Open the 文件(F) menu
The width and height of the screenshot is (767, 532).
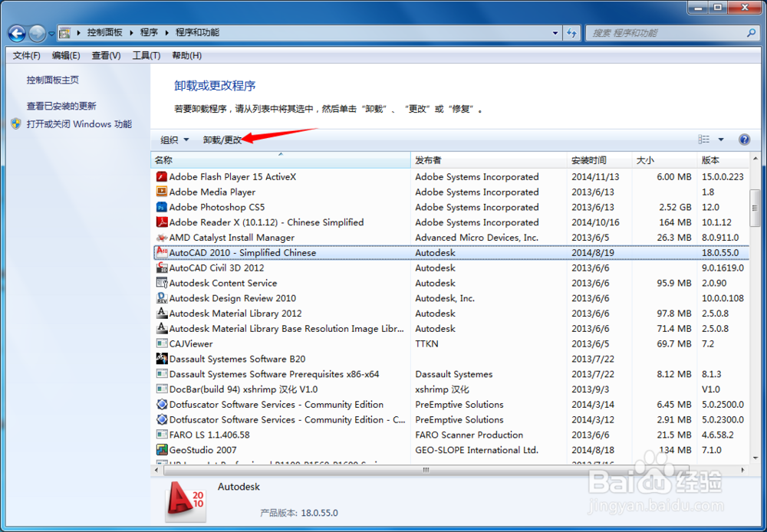tap(26, 56)
